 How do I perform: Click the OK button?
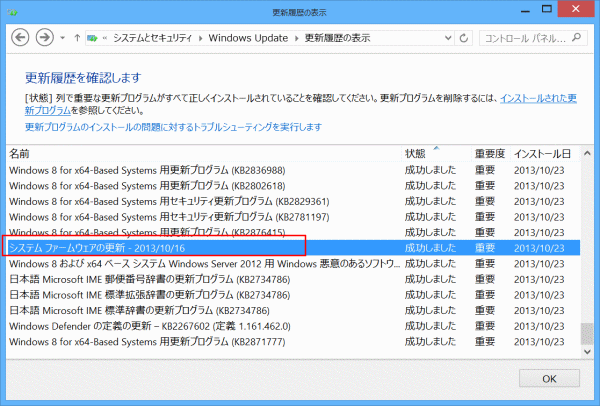[549, 379]
